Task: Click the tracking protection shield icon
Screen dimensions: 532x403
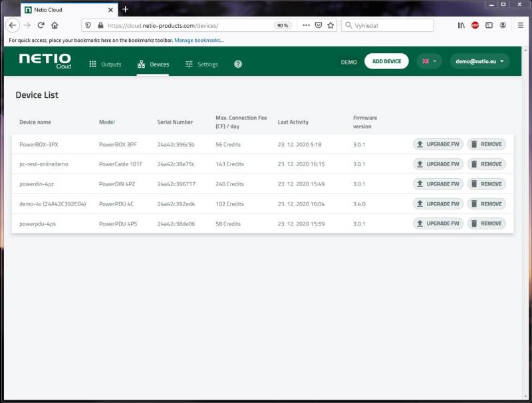Action: click(88, 25)
